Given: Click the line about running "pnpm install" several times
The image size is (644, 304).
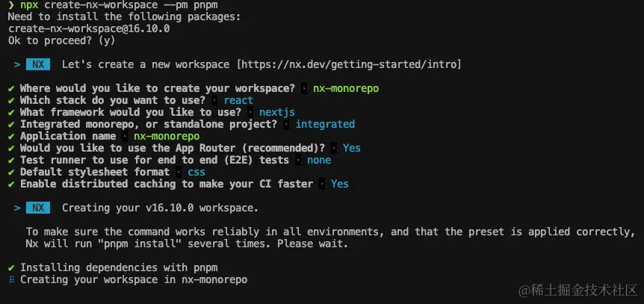Looking at the screenshot, I should click(187, 243).
